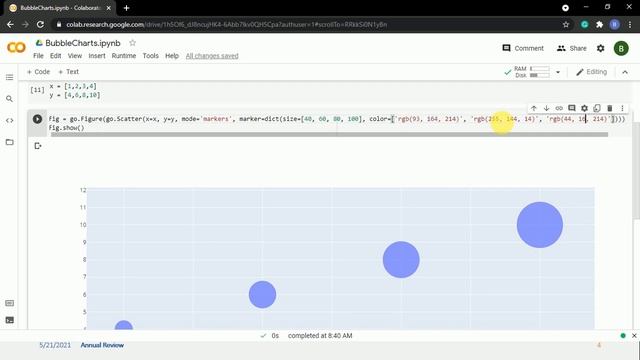The height and width of the screenshot is (360, 640).
Task: Open the Insert menu
Action: click(x=97, y=56)
